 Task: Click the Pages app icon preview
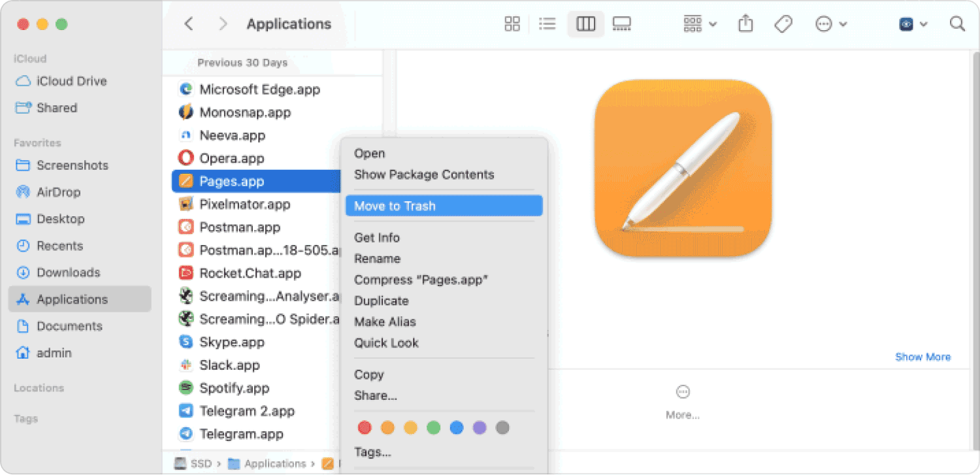683,168
